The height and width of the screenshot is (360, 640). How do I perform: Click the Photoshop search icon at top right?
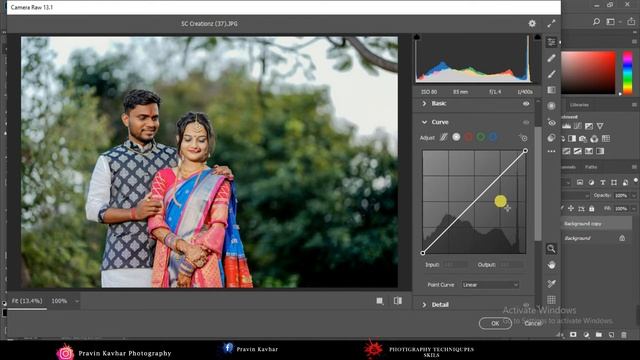(596, 21)
